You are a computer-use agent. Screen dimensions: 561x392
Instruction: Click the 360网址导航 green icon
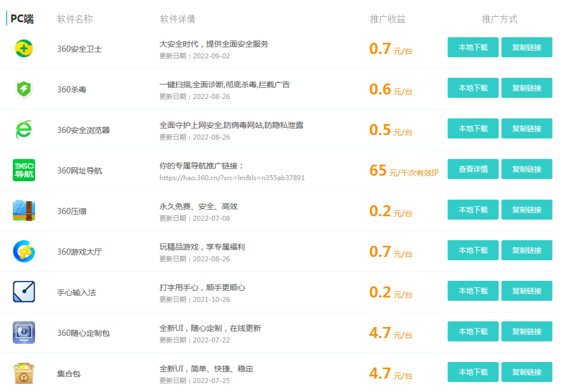(x=24, y=170)
